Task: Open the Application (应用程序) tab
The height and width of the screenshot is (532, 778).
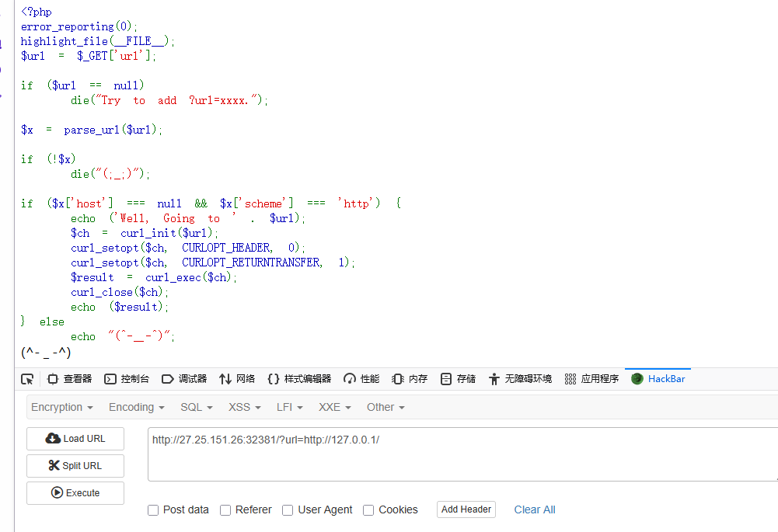Action: [591, 379]
